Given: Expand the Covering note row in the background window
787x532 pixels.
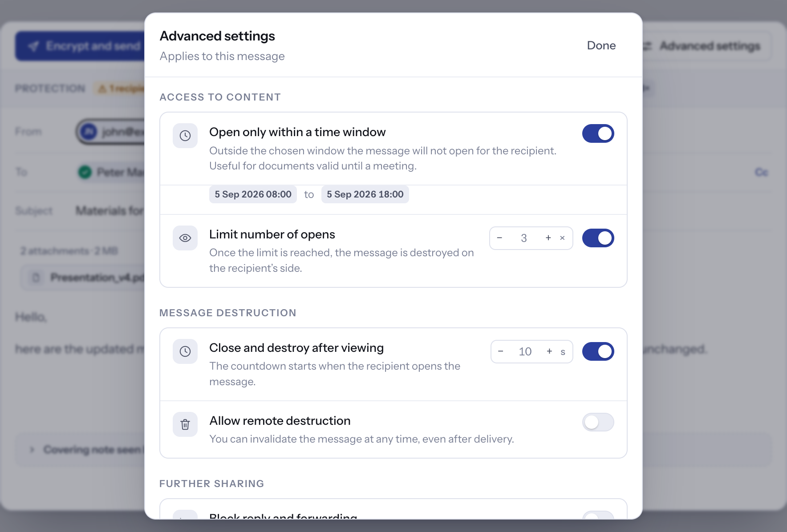Looking at the screenshot, I should [80, 450].
